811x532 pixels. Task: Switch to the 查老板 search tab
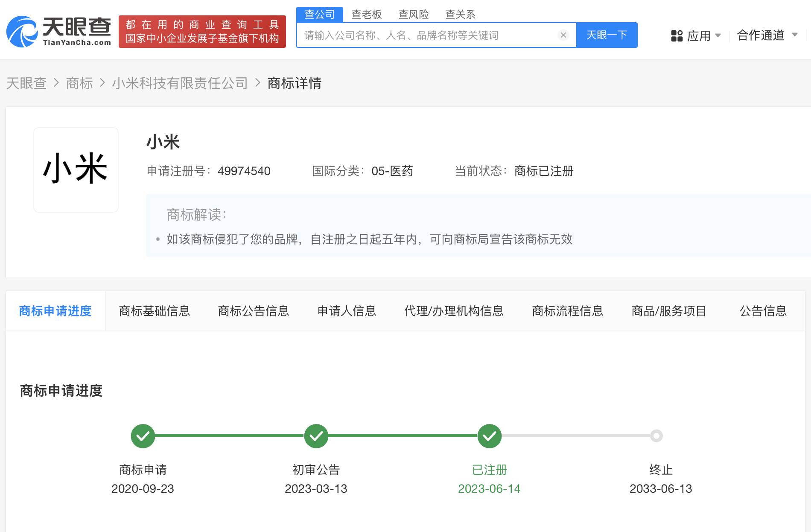click(366, 14)
